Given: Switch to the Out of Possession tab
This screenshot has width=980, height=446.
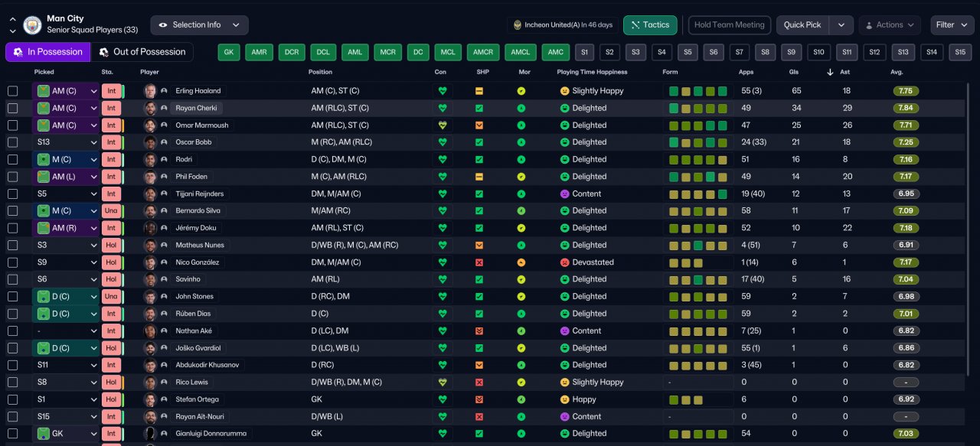Looking at the screenshot, I should (x=142, y=52).
